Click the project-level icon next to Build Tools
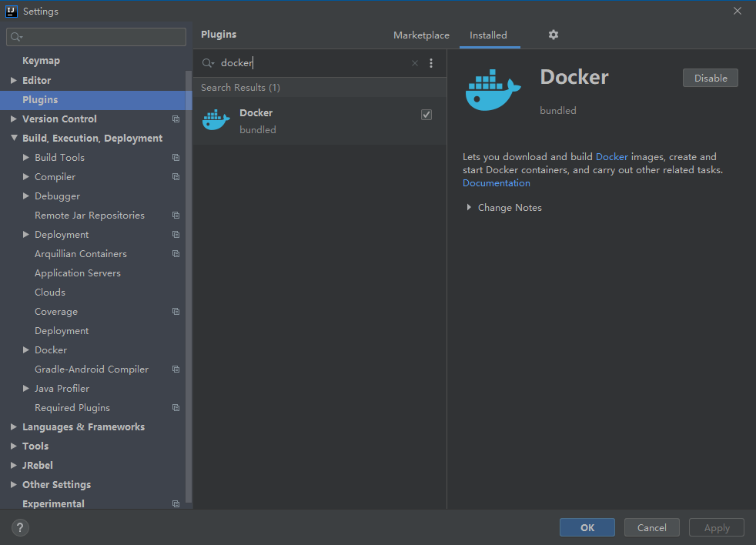756x545 pixels. pos(176,158)
